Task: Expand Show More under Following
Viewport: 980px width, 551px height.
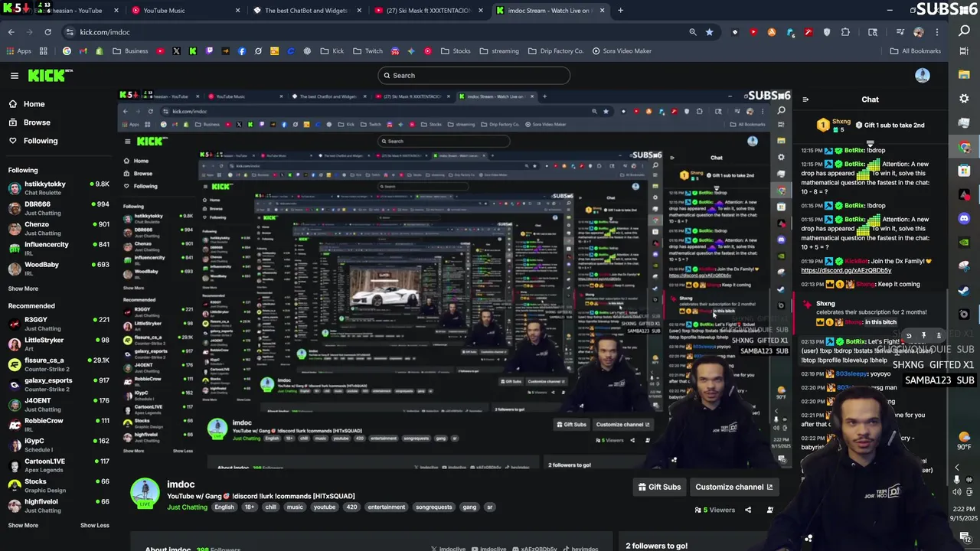Action: tap(23, 289)
